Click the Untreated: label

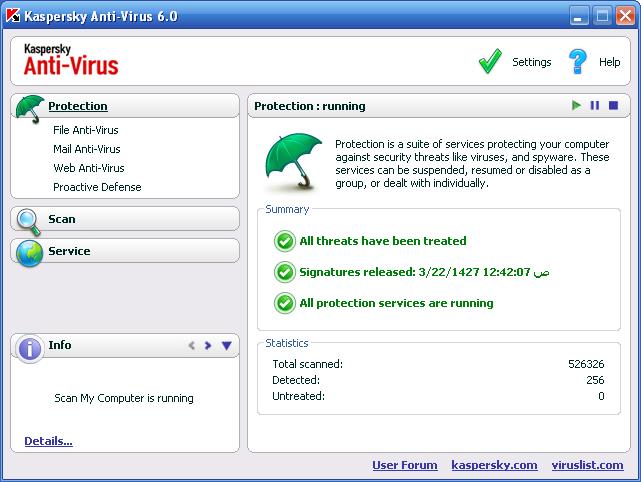[298, 396]
